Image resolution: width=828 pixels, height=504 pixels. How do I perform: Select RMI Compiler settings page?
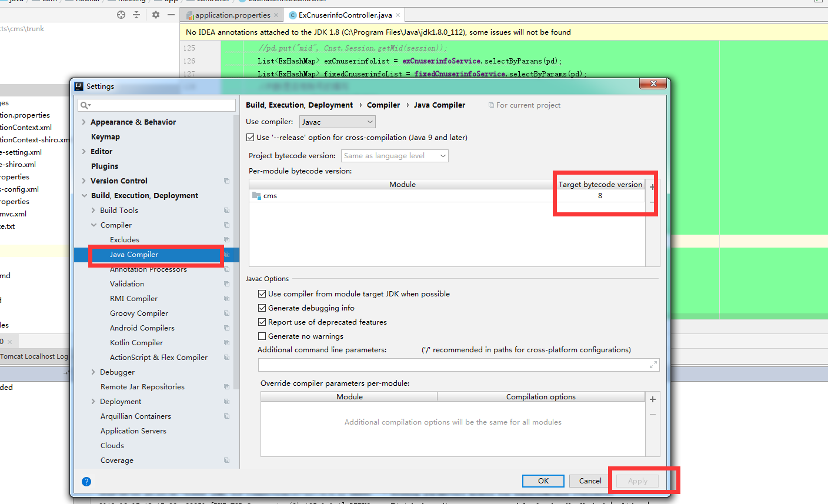pyautogui.click(x=133, y=299)
